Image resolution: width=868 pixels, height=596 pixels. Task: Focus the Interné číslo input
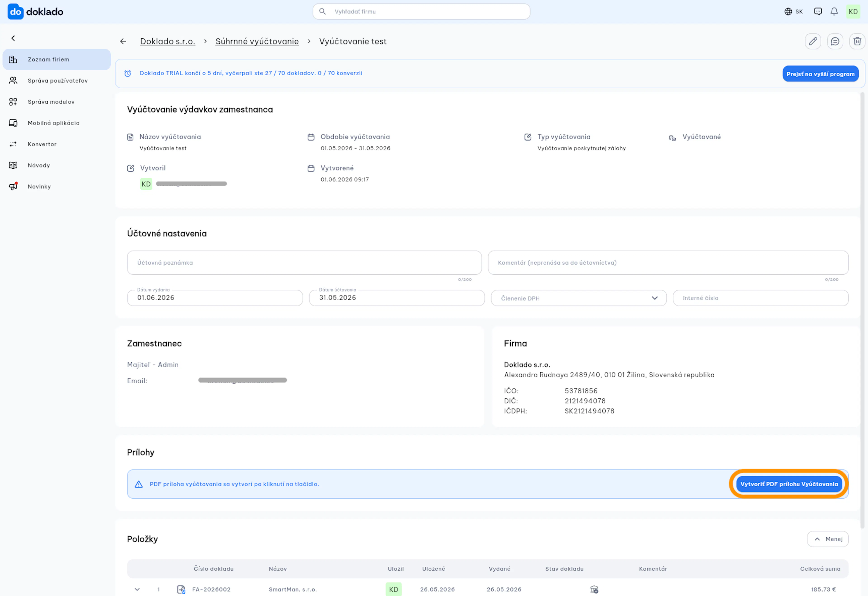pos(761,298)
